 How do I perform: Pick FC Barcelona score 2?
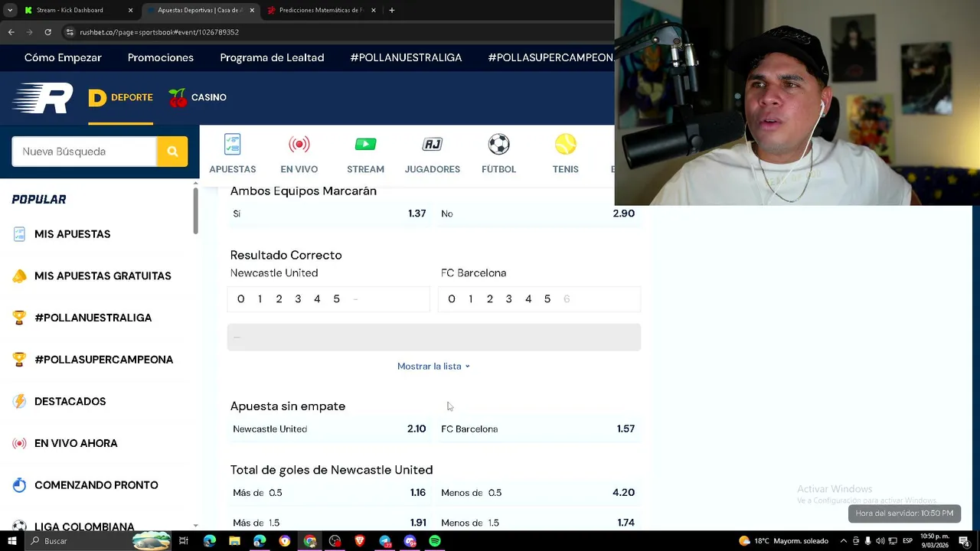click(x=489, y=299)
